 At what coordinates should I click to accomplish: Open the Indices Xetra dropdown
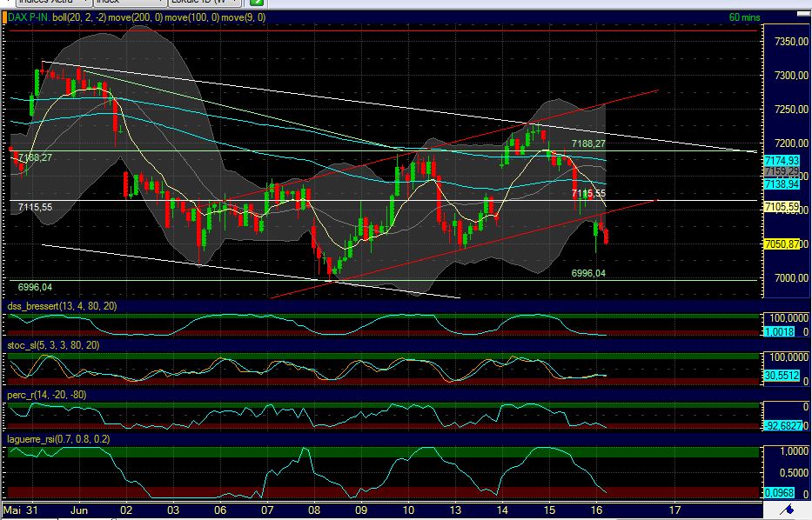click(x=52, y=2)
